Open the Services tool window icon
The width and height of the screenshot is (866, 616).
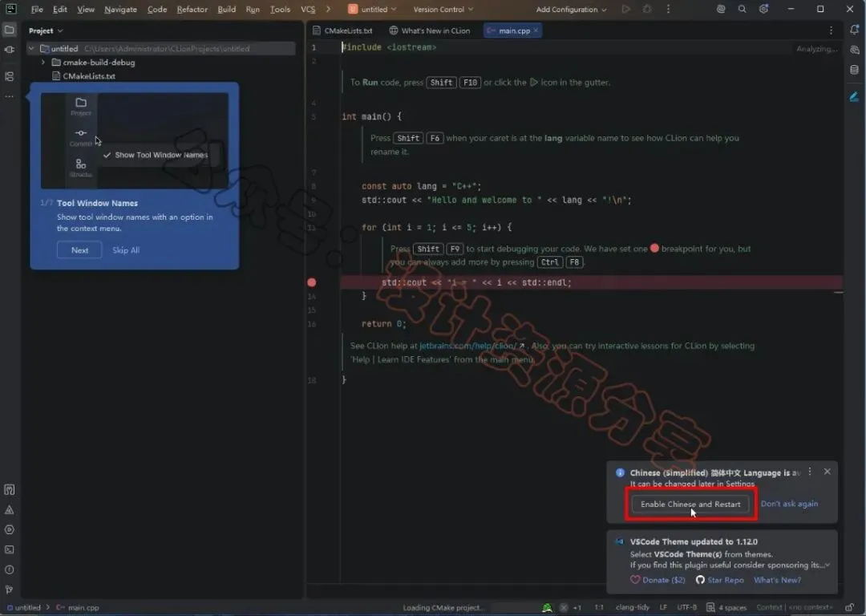click(x=10, y=530)
